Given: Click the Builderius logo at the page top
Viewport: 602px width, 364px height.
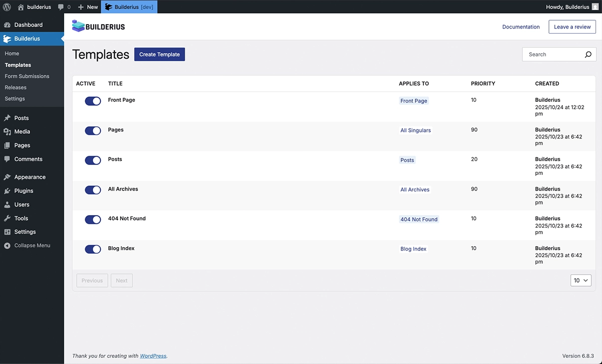Looking at the screenshot, I should (98, 26).
